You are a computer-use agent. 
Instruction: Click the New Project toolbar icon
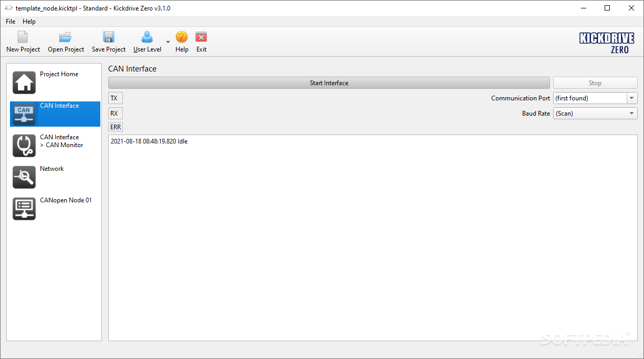coord(23,37)
